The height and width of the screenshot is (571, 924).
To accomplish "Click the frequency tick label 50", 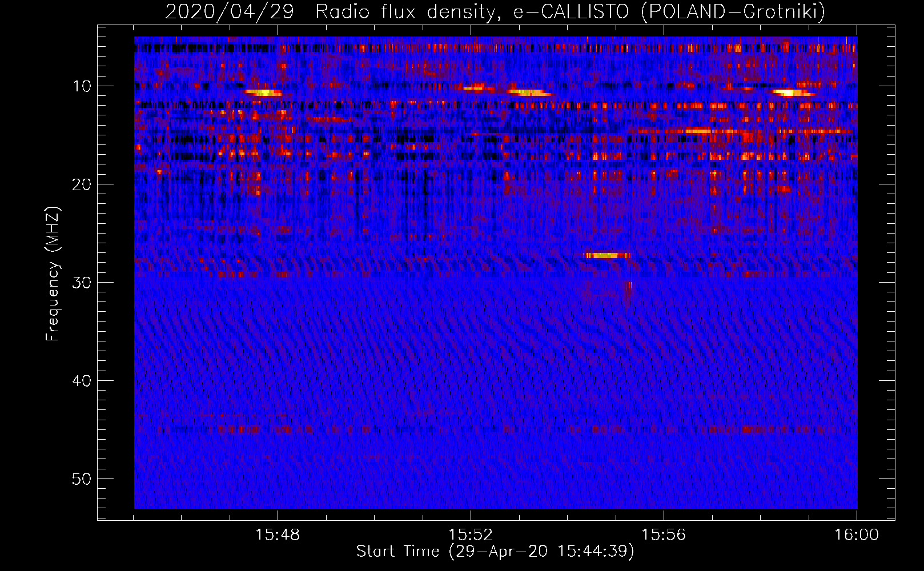I will tap(82, 479).
